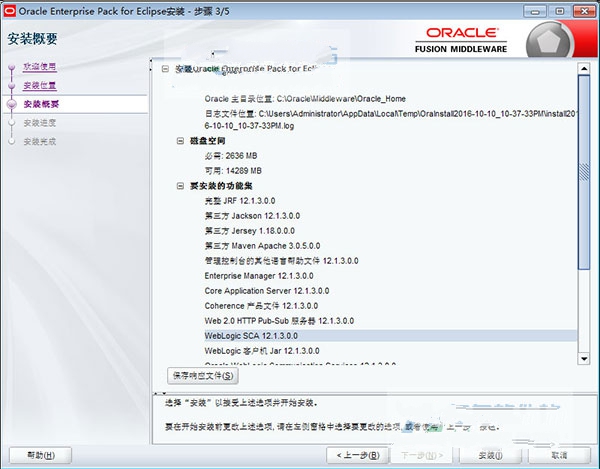The width and height of the screenshot is (600, 469).
Task: Select Coherence 产品文件 12.1.3.0.0 row
Action: click(261, 306)
